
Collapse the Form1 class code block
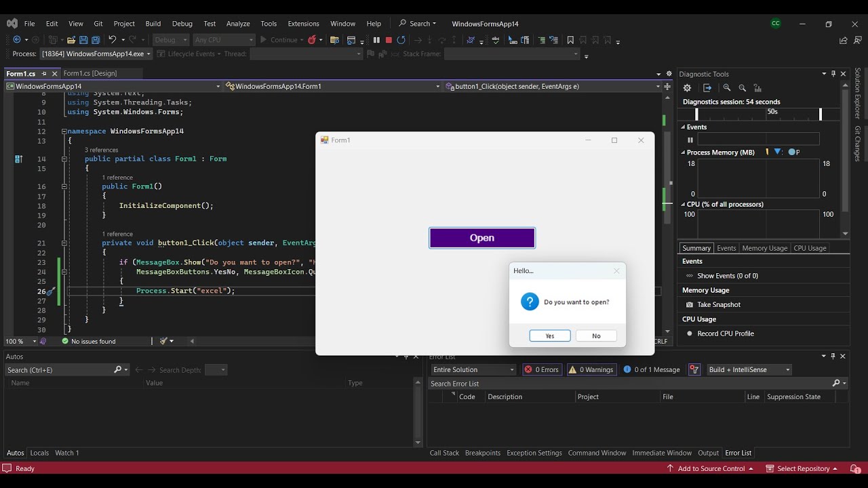[x=64, y=159]
